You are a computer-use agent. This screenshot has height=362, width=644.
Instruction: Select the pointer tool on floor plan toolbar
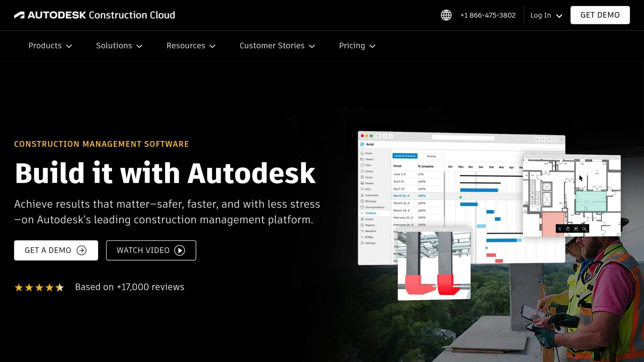560,229
